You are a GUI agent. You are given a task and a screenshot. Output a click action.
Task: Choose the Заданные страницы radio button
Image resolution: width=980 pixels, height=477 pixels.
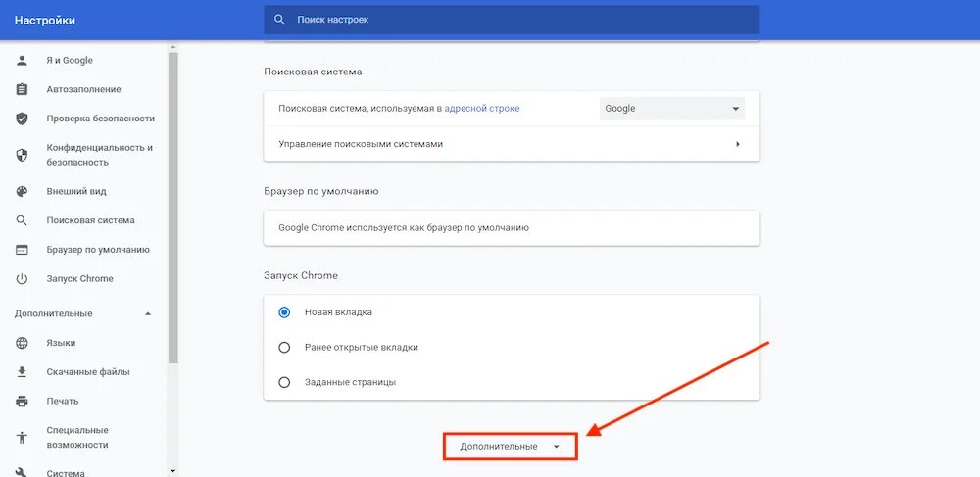click(284, 382)
